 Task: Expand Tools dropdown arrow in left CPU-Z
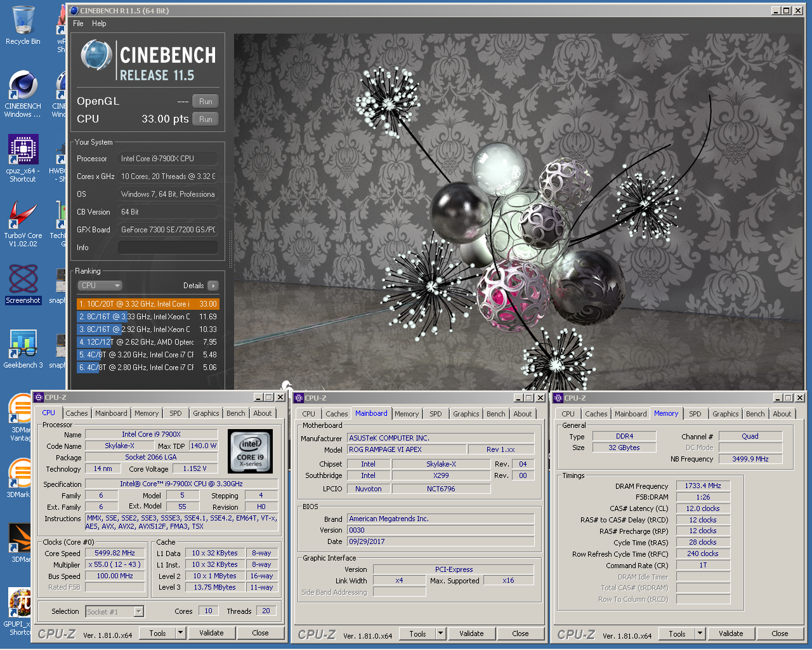180,633
